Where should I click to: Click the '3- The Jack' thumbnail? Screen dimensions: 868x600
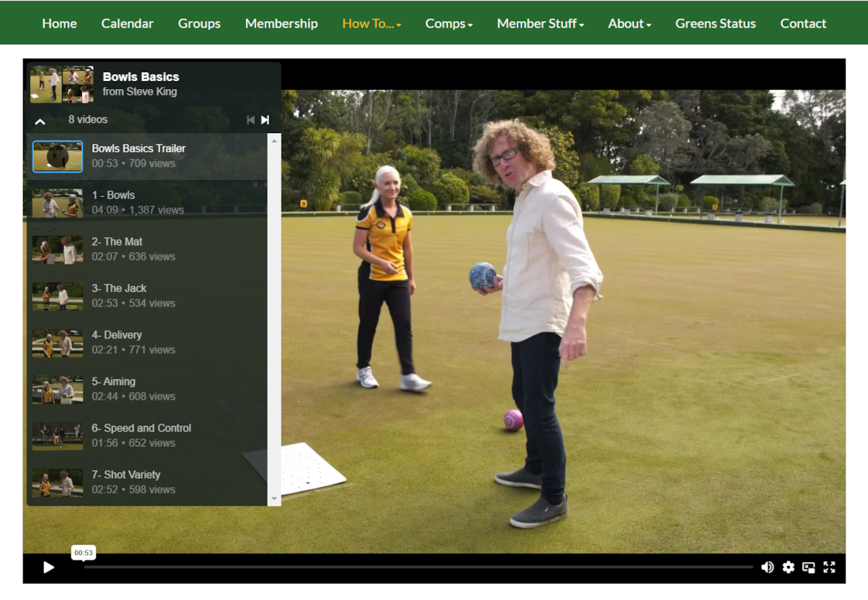(57, 296)
